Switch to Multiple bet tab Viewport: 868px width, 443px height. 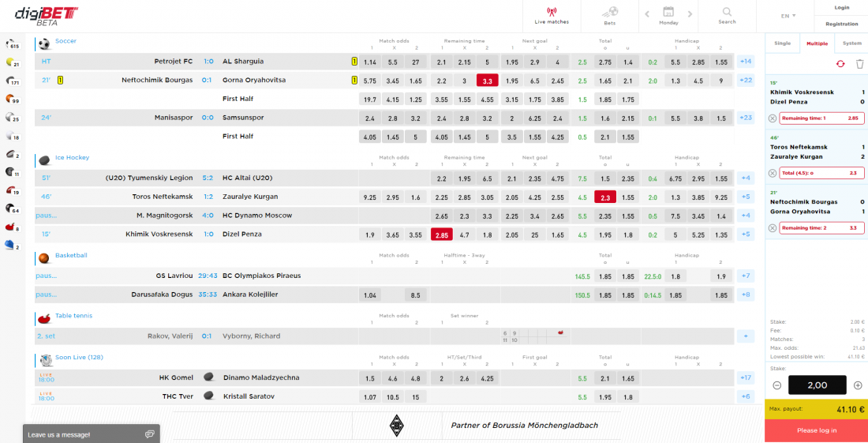817,43
